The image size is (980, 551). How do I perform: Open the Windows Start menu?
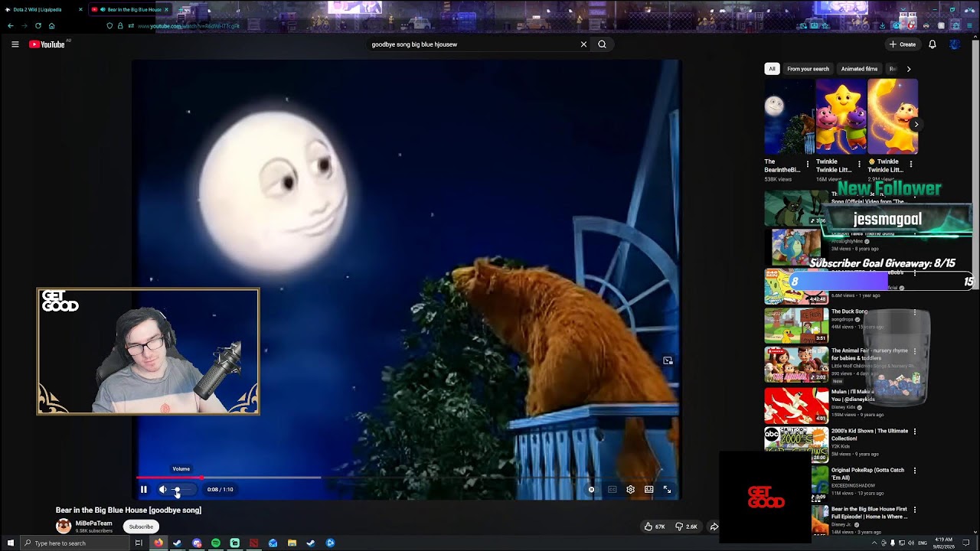pyautogui.click(x=10, y=543)
